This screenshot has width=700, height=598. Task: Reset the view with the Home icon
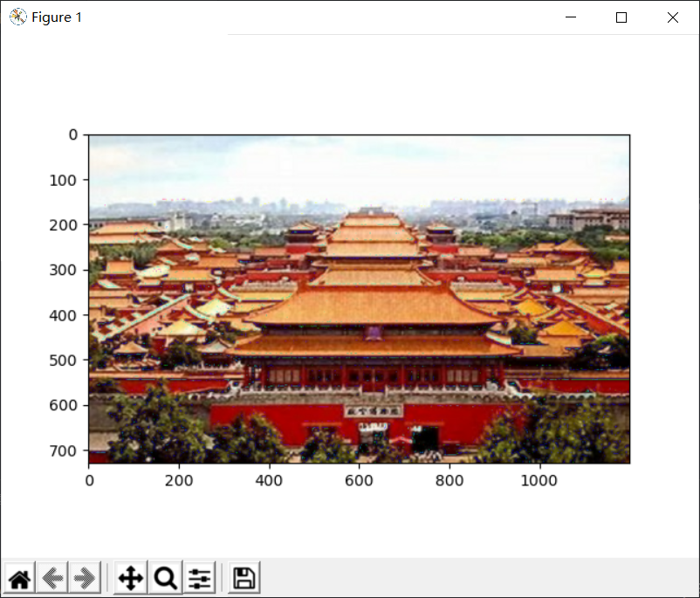(x=18, y=577)
